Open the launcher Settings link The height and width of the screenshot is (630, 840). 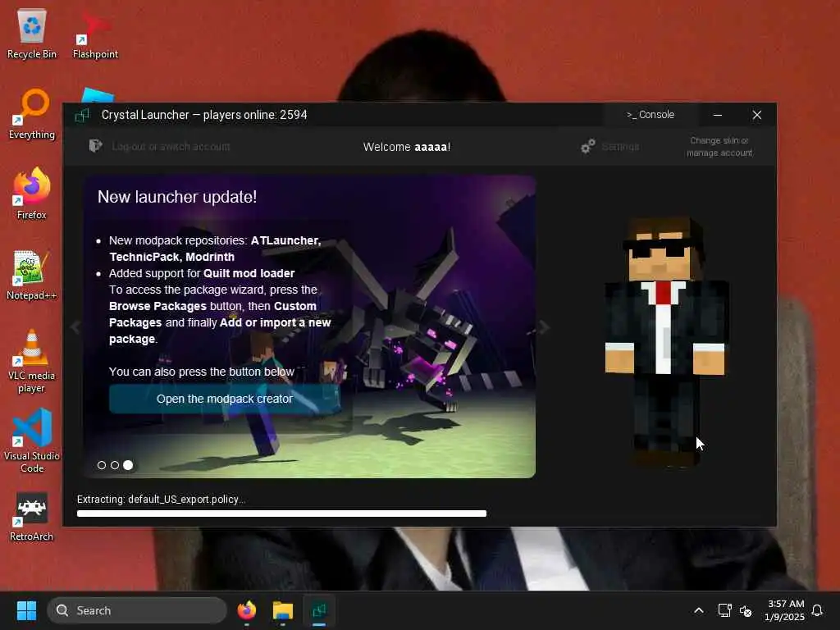click(x=620, y=146)
